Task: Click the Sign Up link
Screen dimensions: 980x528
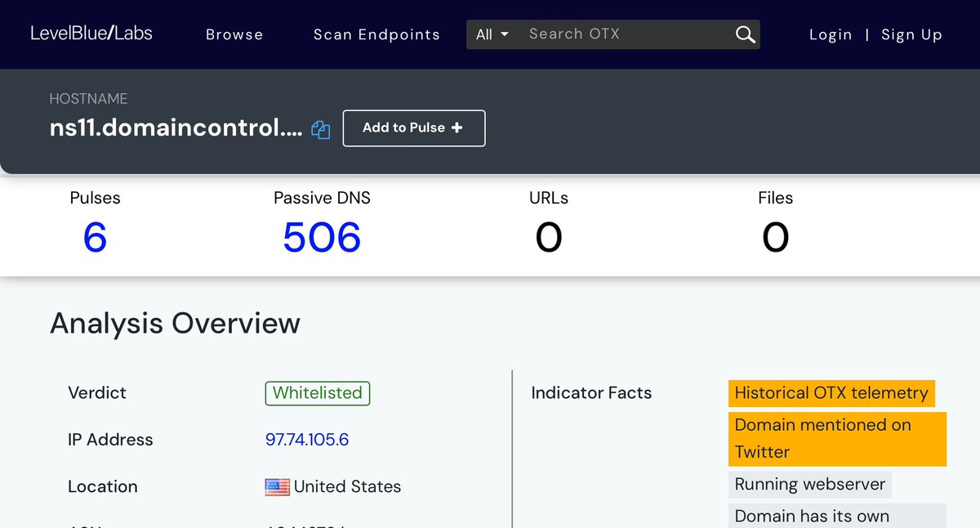Action: (x=911, y=34)
